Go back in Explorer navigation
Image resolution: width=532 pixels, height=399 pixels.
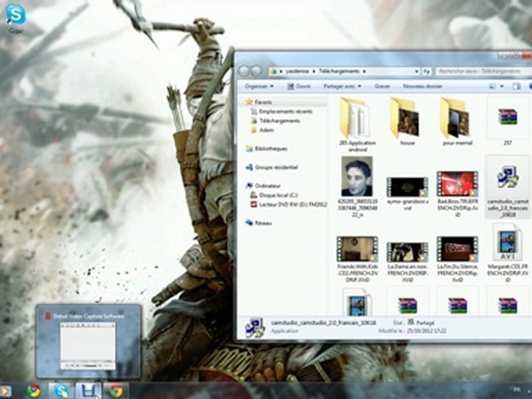click(244, 71)
